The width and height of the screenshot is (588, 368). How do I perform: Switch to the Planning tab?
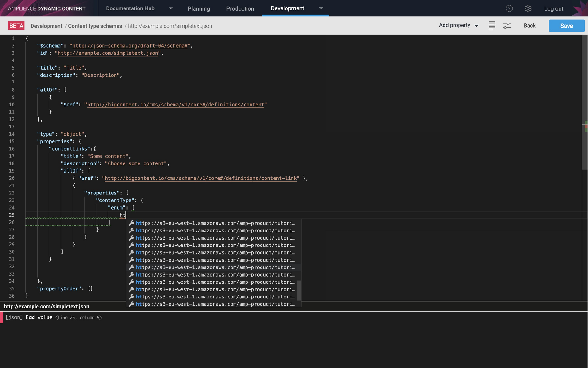tap(199, 8)
